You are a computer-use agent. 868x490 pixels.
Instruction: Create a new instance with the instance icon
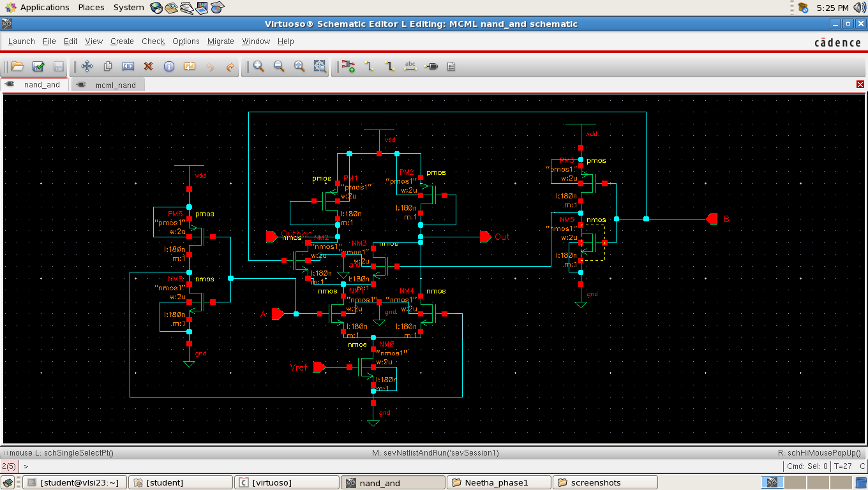click(x=348, y=66)
